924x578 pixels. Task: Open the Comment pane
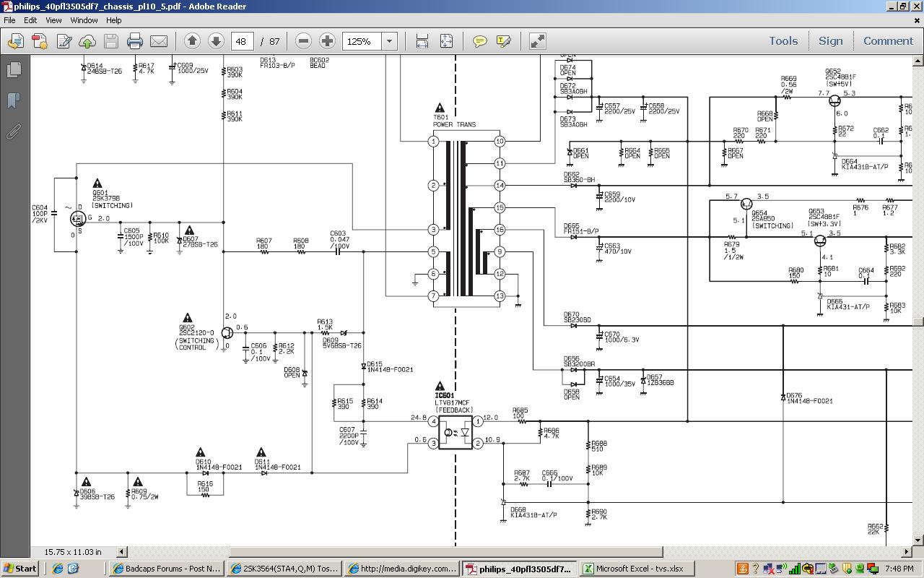click(888, 41)
